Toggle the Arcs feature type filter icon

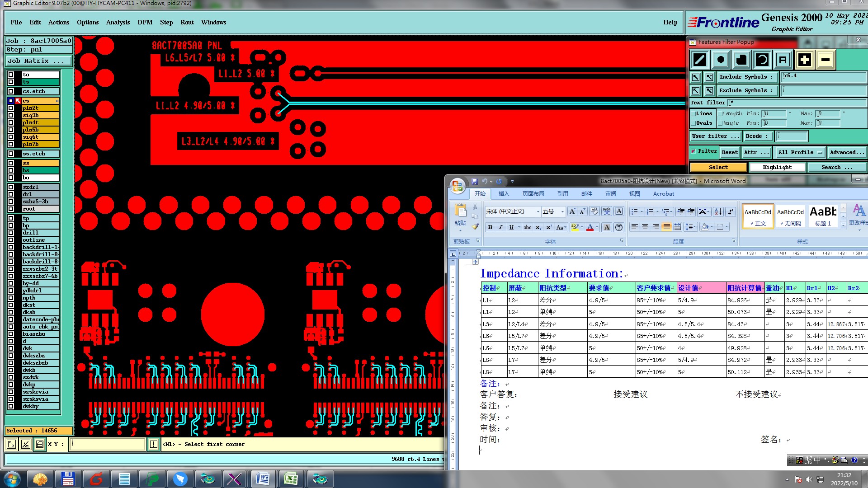(762, 60)
